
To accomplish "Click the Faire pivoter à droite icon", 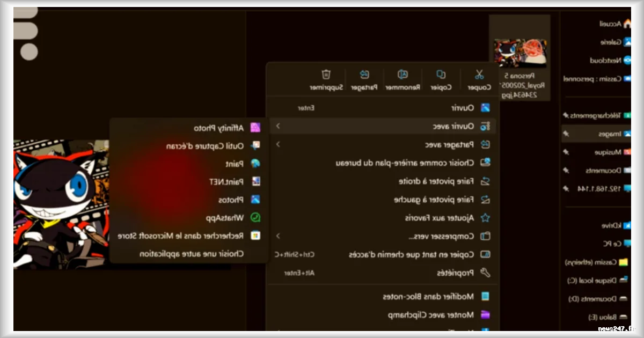I will click(x=485, y=181).
